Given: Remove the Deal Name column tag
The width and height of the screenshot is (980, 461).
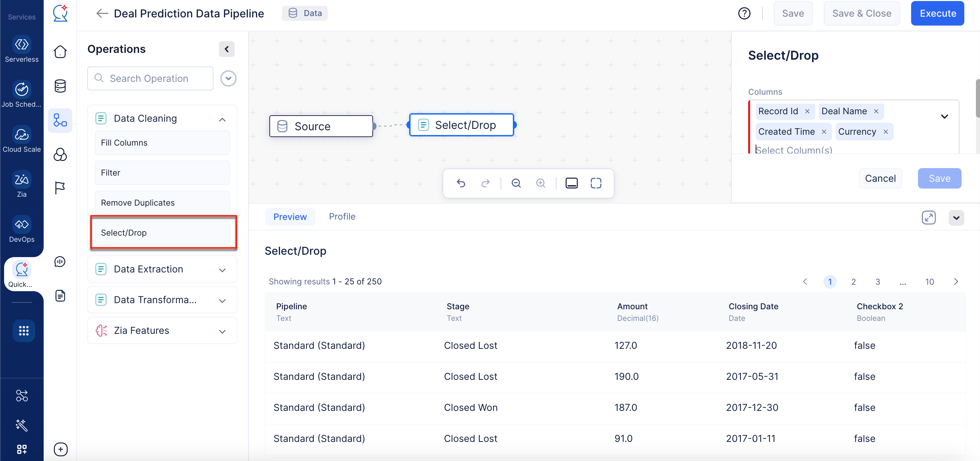Looking at the screenshot, I should click(876, 111).
